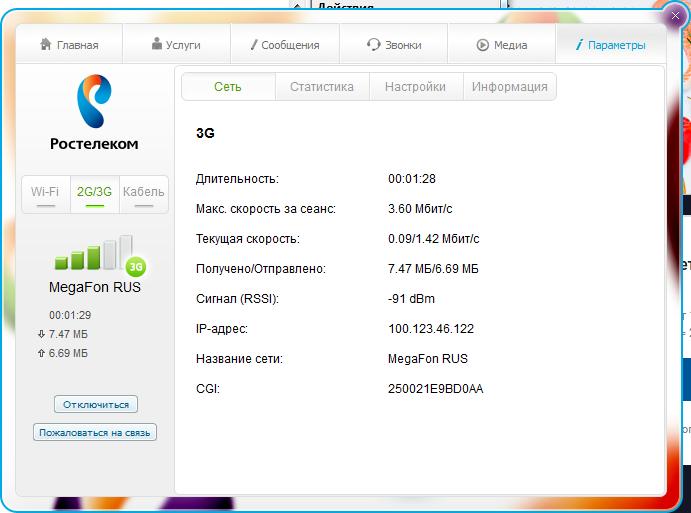Click the IP address value 100.123.46.122
691x513 pixels.
pos(431,328)
